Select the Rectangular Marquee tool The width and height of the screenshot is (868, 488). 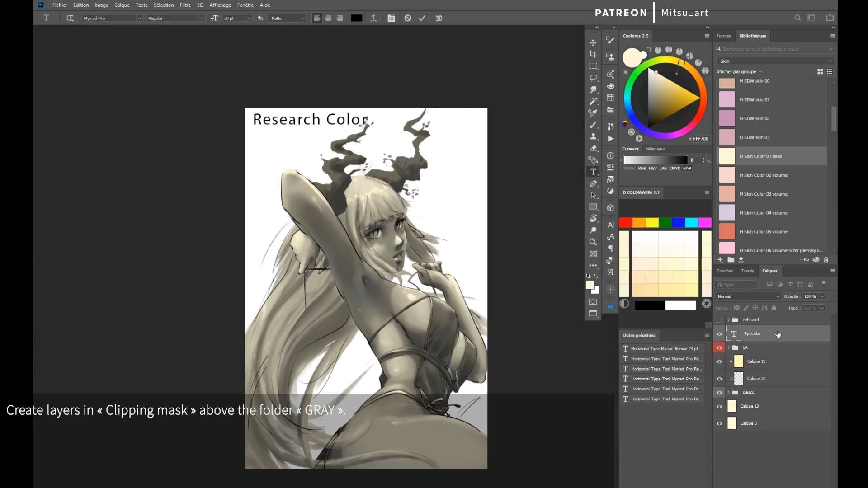tap(593, 66)
